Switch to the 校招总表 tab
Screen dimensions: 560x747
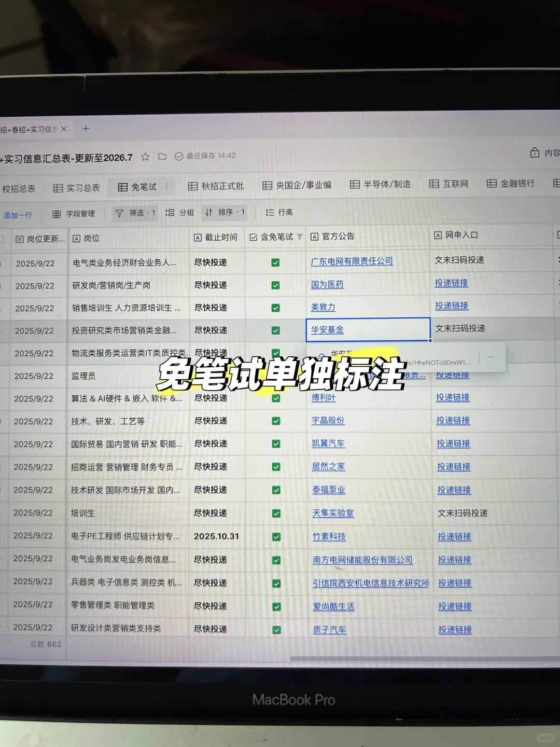19,189
